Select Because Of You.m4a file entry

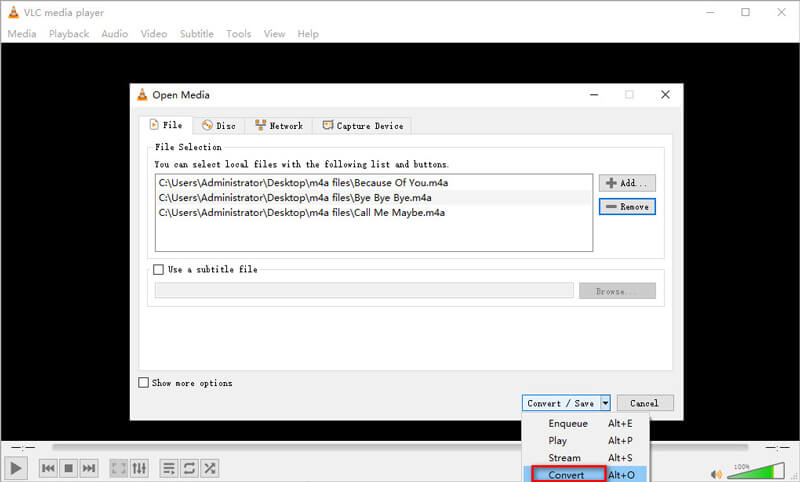(373, 183)
